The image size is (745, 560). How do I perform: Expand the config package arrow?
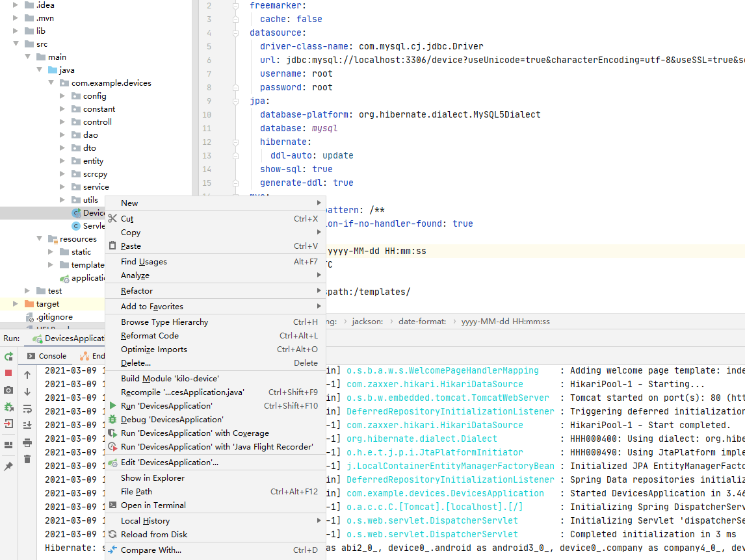(62, 96)
